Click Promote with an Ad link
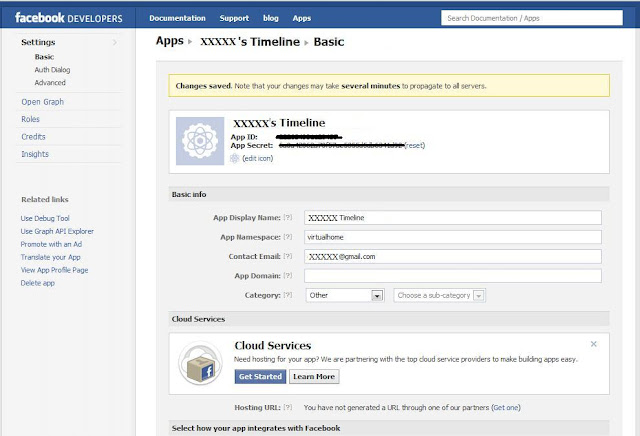 pos(51,244)
